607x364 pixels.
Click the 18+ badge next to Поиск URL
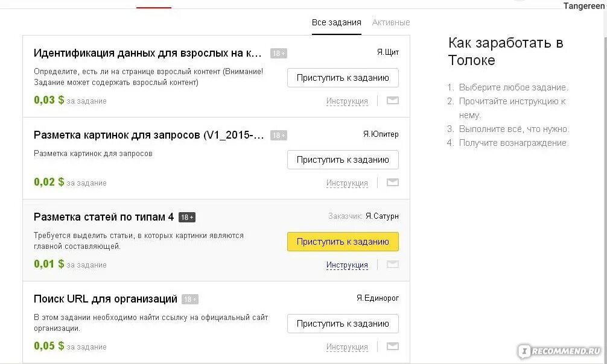190,300
